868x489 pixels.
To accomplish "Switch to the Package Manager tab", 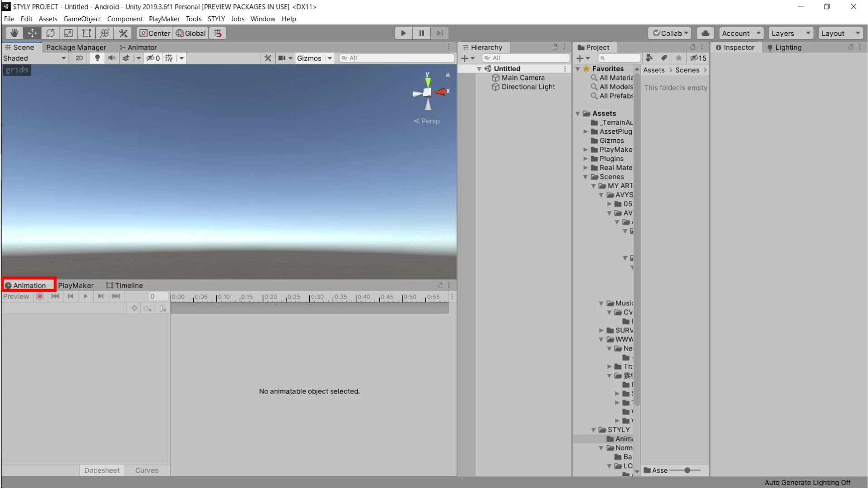I will click(x=76, y=47).
